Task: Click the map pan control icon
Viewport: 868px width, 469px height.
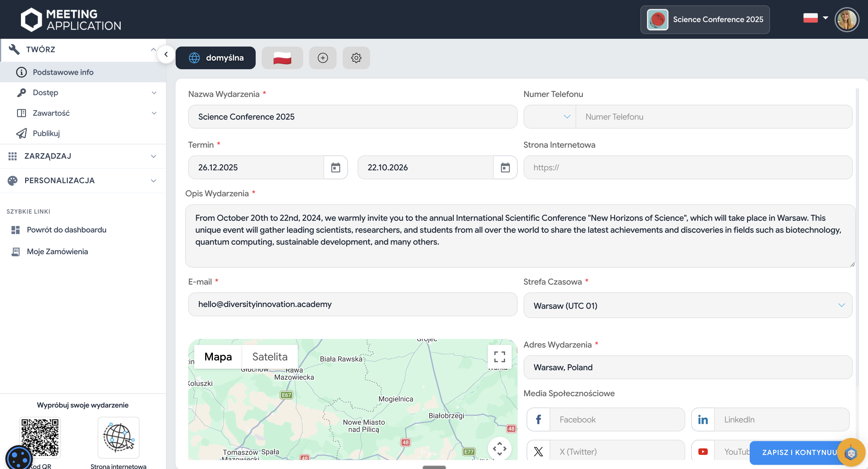Action: [x=499, y=448]
